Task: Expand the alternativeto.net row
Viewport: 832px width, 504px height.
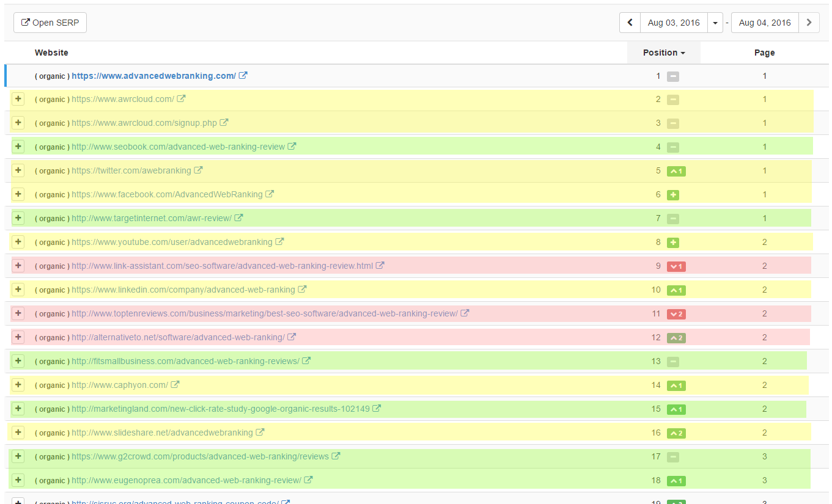Action: click(18, 337)
